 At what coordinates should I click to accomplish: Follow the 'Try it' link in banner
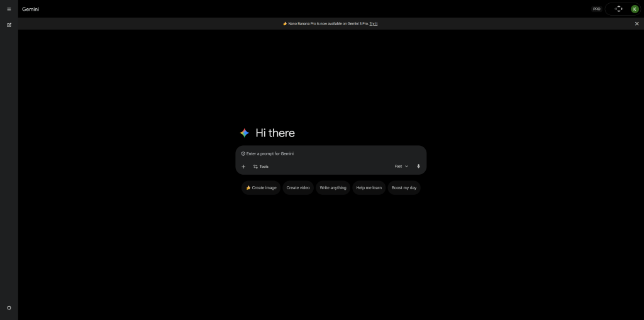click(374, 24)
